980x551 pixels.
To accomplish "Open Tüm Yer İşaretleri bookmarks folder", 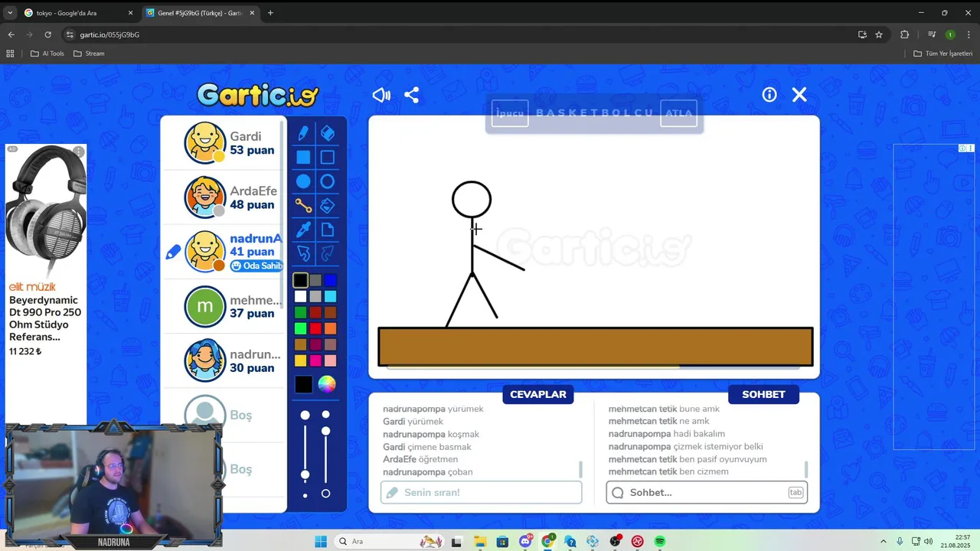I will click(943, 54).
